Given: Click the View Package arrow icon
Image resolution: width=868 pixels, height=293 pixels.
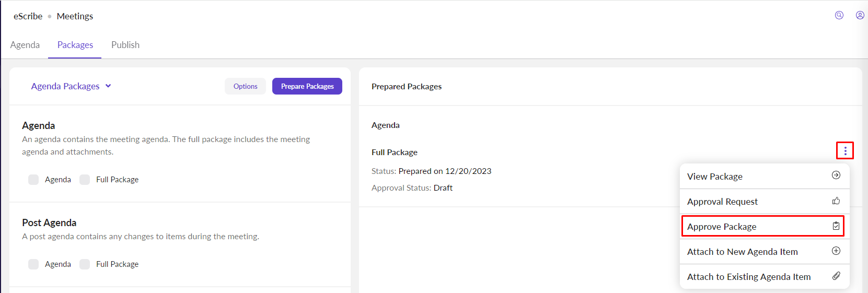Looking at the screenshot, I should coord(836,175).
